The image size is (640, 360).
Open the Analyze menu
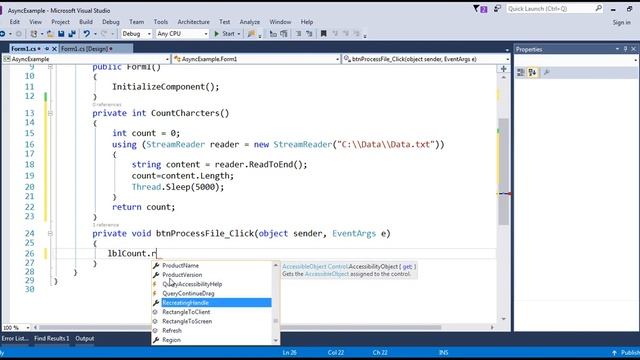[x=250, y=22]
